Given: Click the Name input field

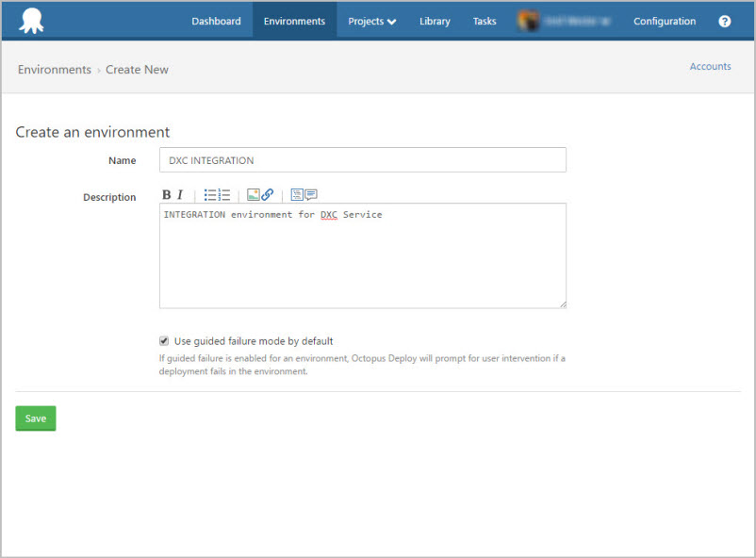Looking at the screenshot, I should tap(362, 160).
